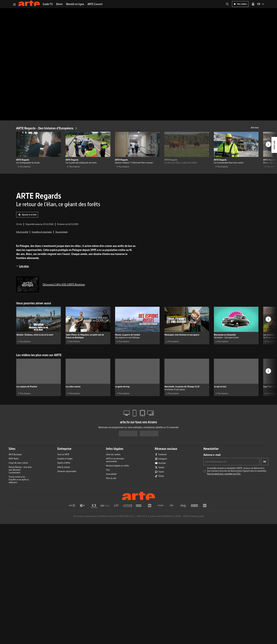Click the search magnifier icon

[x=227, y=4]
